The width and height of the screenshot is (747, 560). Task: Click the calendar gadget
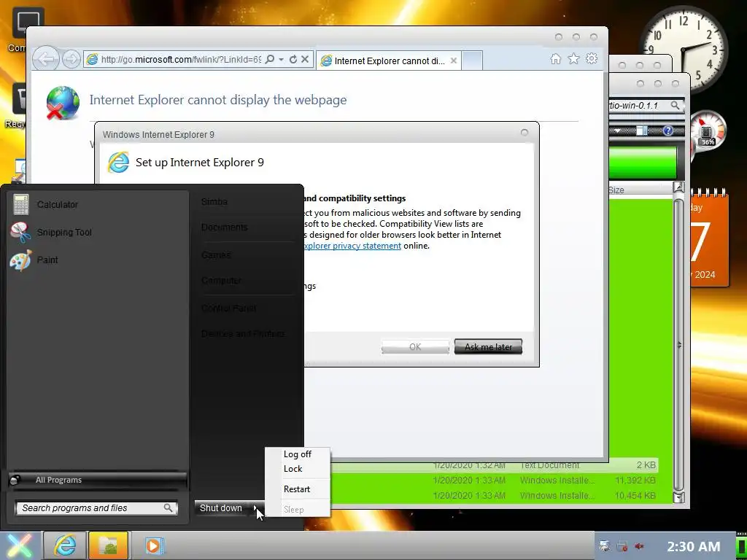pyautogui.click(x=709, y=238)
